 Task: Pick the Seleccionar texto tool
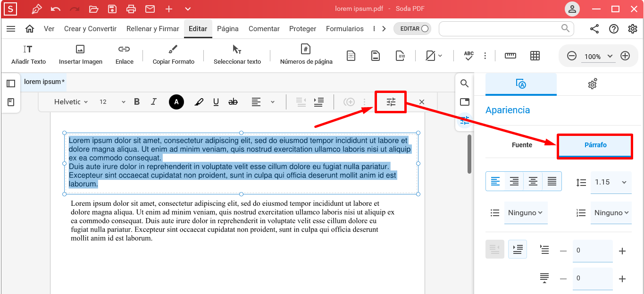[237, 55]
